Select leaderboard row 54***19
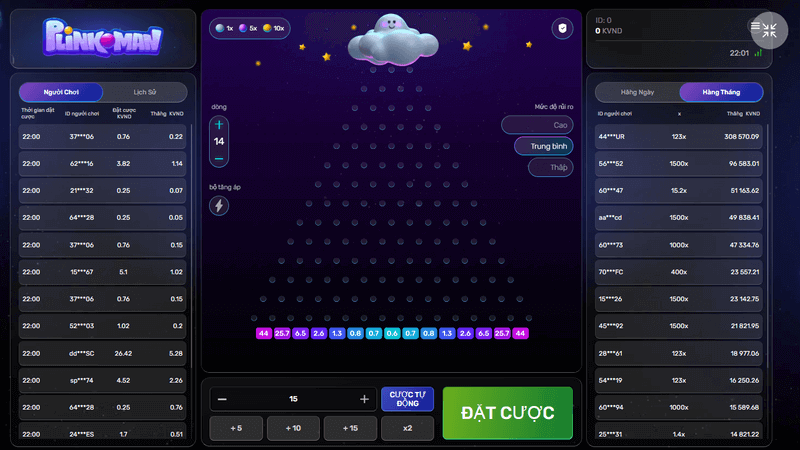The height and width of the screenshot is (450, 800). pyautogui.click(x=679, y=380)
